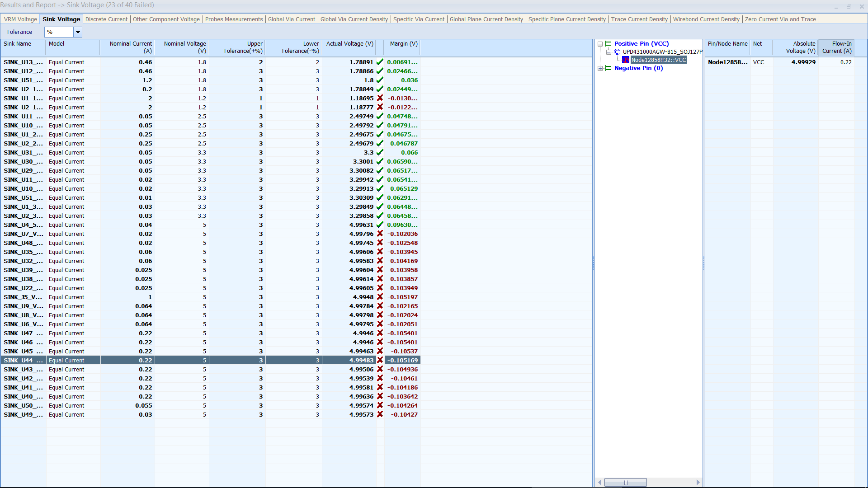Image resolution: width=868 pixels, height=488 pixels.
Task: Click the green check mark on SINK_U13 row
Action: click(380, 62)
